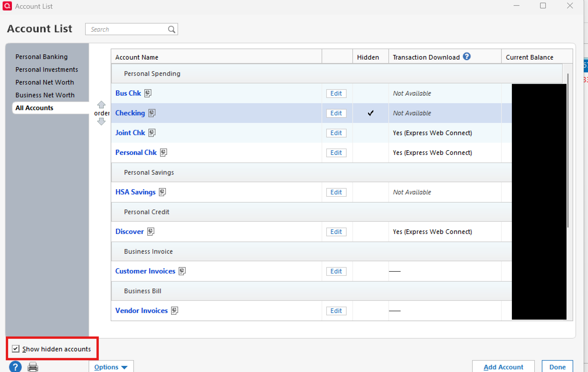The height and width of the screenshot is (372, 588).
Task: Switch to Business Net Worth view
Action: 45,95
